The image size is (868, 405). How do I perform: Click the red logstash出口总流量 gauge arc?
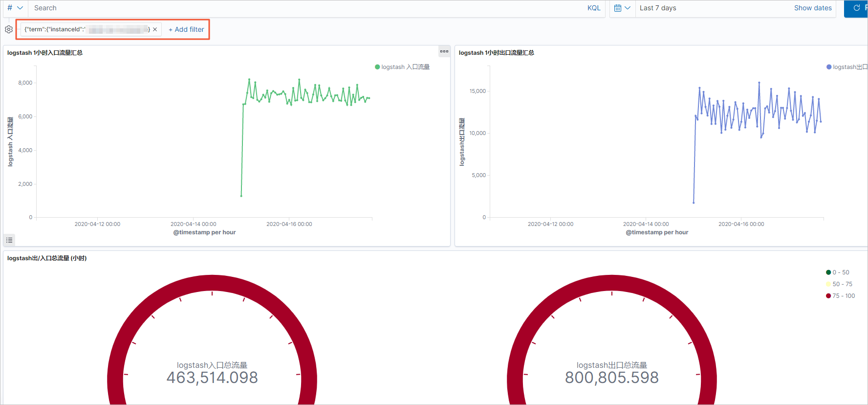pyautogui.click(x=612, y=283)
